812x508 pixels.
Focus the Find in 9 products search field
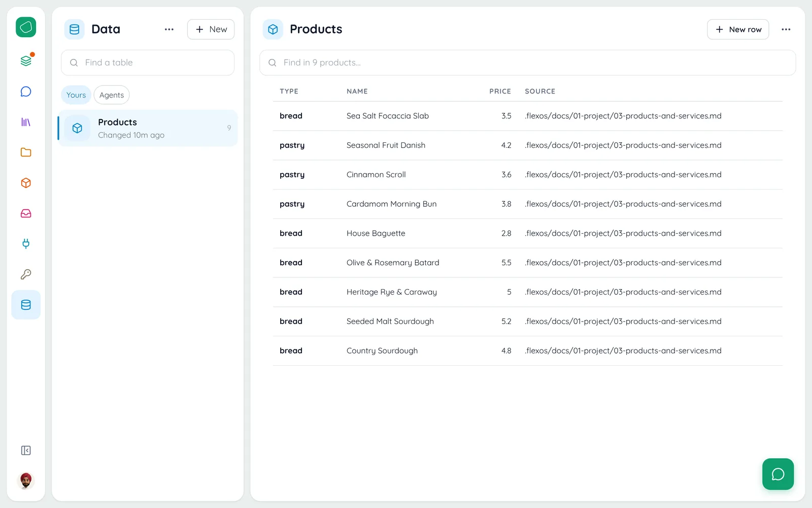tap(528, 62)
